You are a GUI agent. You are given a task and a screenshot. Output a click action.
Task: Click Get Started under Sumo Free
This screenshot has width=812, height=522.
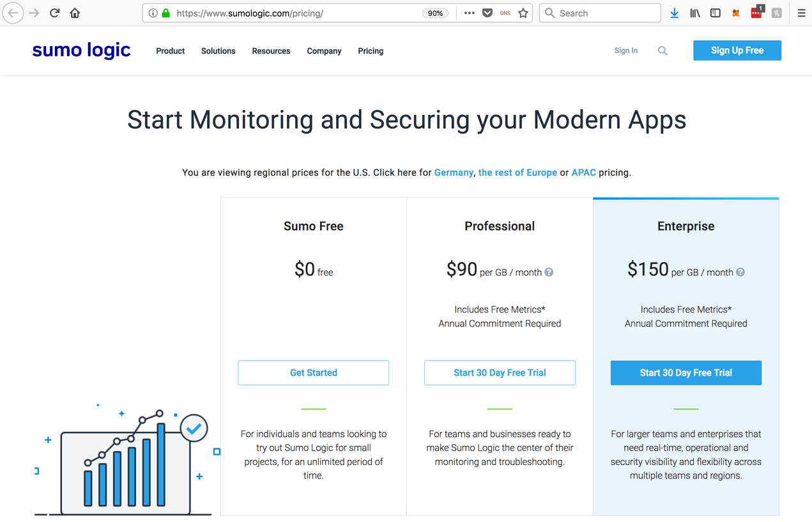point(313,372)
